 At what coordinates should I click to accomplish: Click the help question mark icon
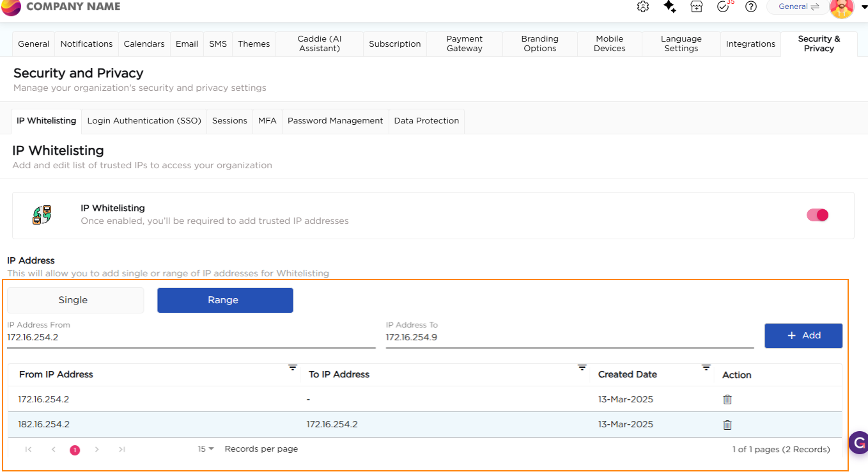click(751, 7)
